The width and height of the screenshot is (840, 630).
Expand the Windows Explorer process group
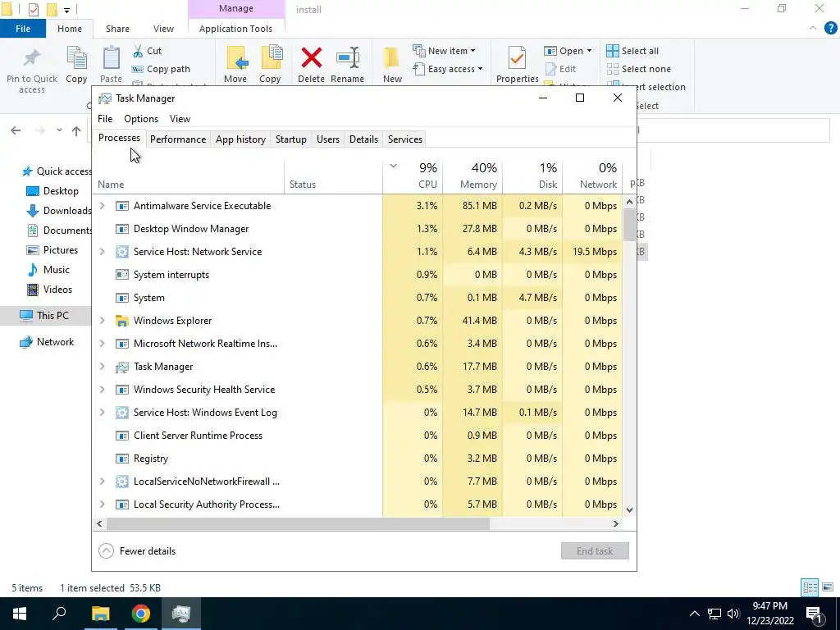pyautogui.click(x=103, y=321)
